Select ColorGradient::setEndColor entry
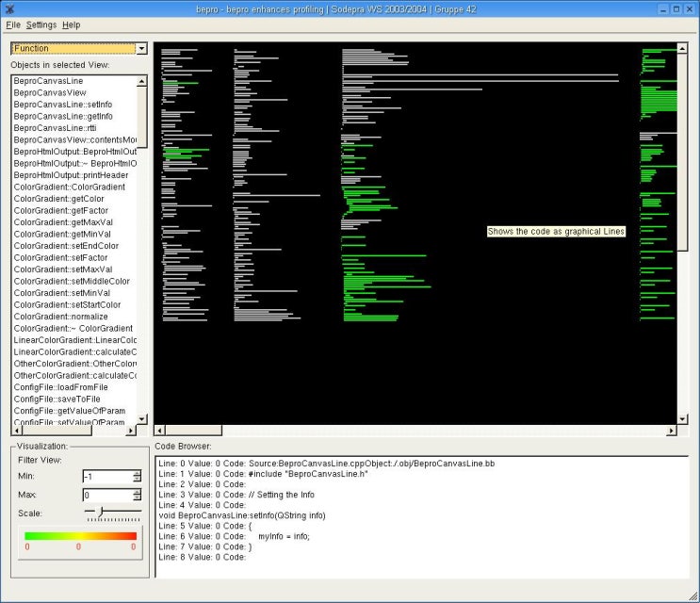Viewport: 700px width, 603px height. pos(66,246)
